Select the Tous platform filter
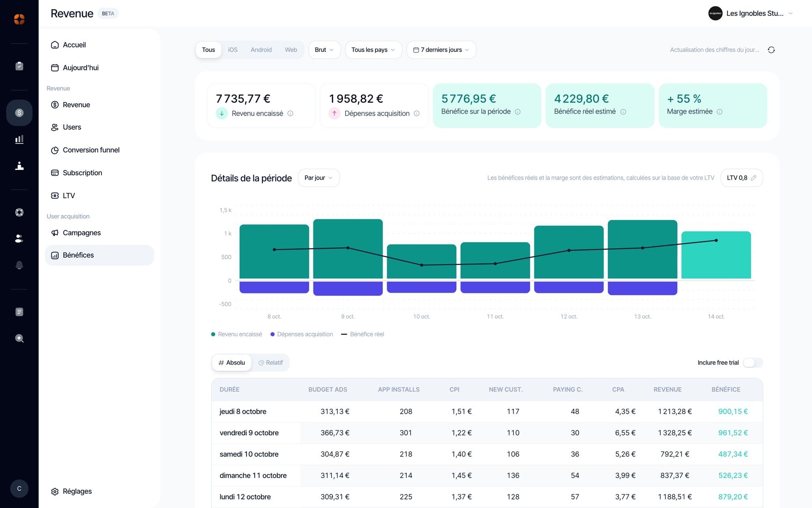The height and width of the screenshot is (508, 812). tap(208, 50)
